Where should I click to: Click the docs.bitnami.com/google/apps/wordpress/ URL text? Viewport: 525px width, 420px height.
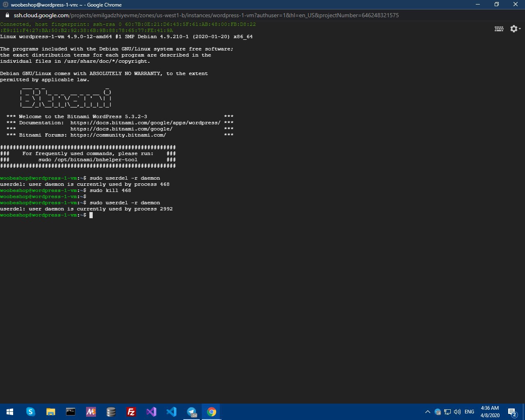pyautogui.click(x=145, y=123)
